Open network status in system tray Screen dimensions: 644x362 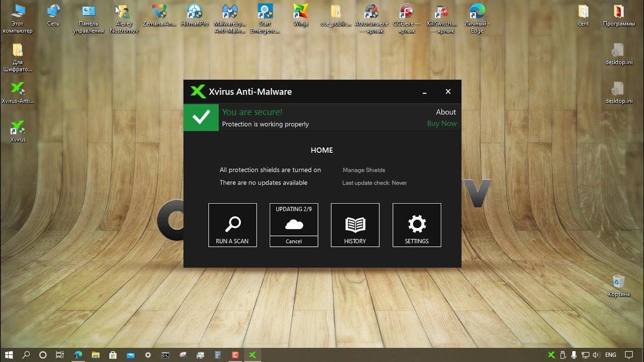(585, 354)
